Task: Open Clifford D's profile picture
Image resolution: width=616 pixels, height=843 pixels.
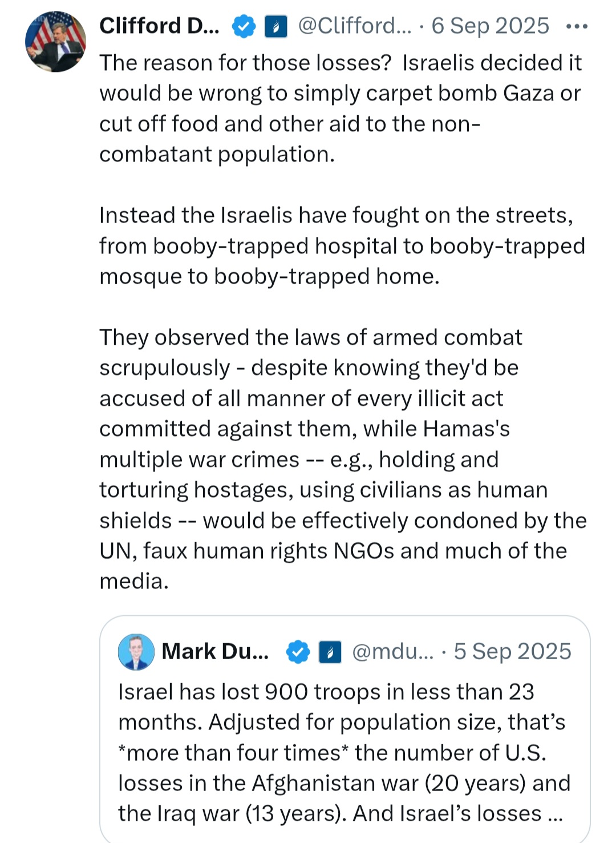Action: click(x=55, y=41)
